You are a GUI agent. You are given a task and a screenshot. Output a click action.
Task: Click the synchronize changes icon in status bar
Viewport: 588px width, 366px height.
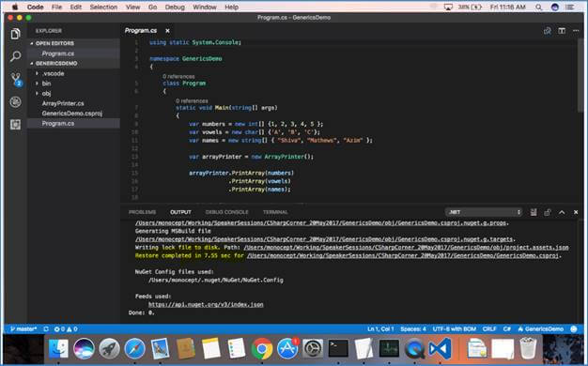click(x=46, y=328)
